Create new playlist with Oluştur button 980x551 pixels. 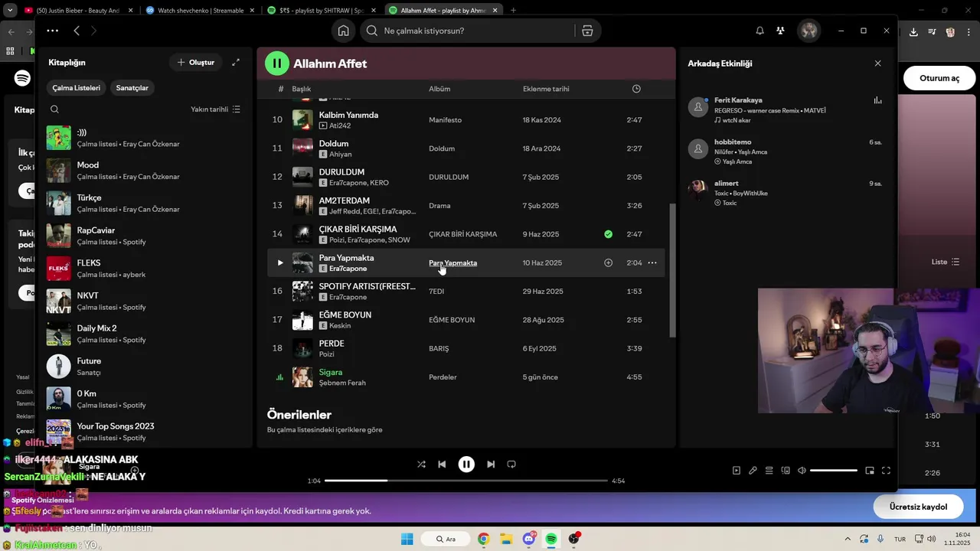click(x=196, y=62)
